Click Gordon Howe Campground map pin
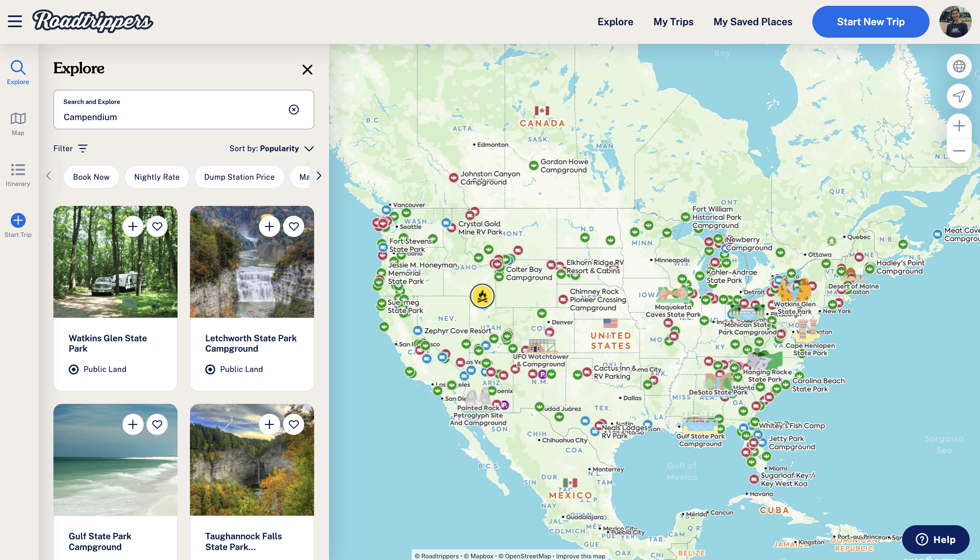 click(x=534, y=166)
